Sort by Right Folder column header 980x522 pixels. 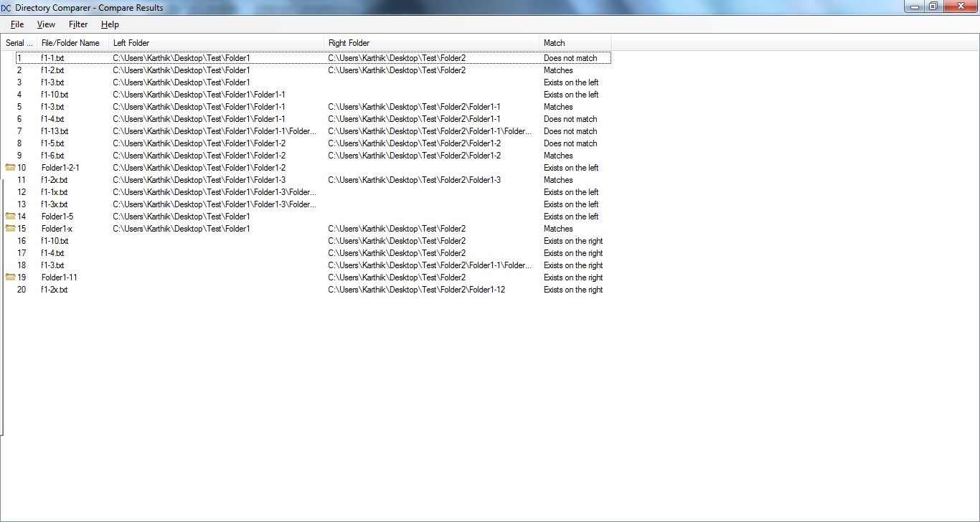pos(432,43)
